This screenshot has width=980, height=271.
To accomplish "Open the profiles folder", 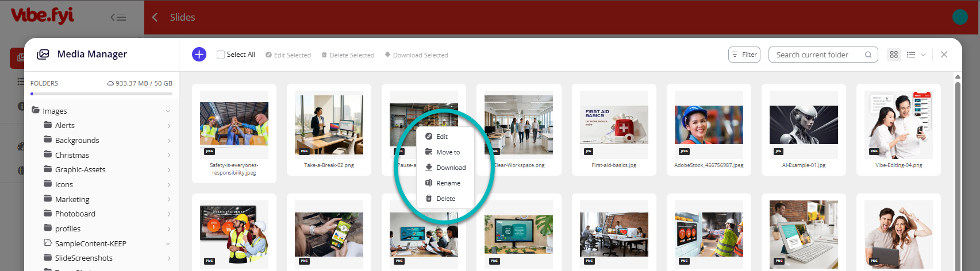I will point(62,229).
